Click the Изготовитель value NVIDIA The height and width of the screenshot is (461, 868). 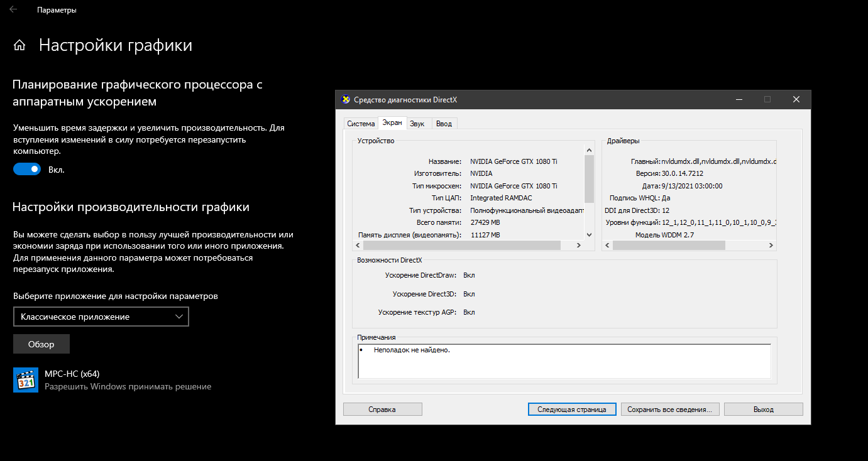[481, 173]
